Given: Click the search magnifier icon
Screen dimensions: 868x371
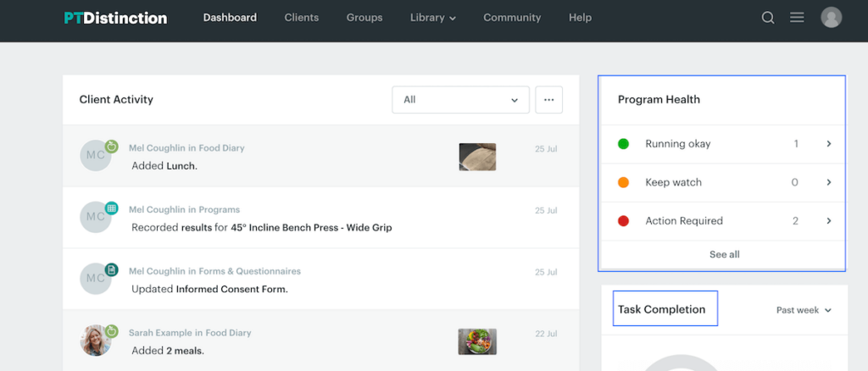Looking at the screenshot, I should click(768, 18).
